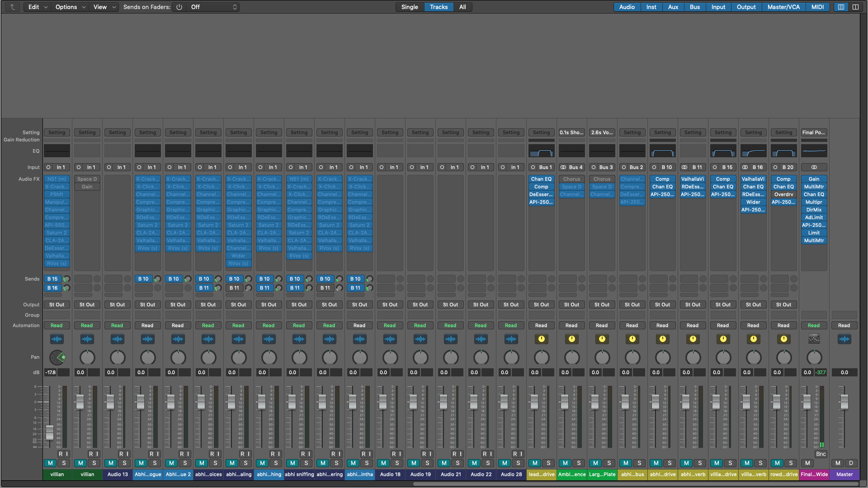The width and height of the screenshot is (868, 488).
Task: Open DirMix plugin on Final...Wide strip
Action: click(x=814, y=210)
